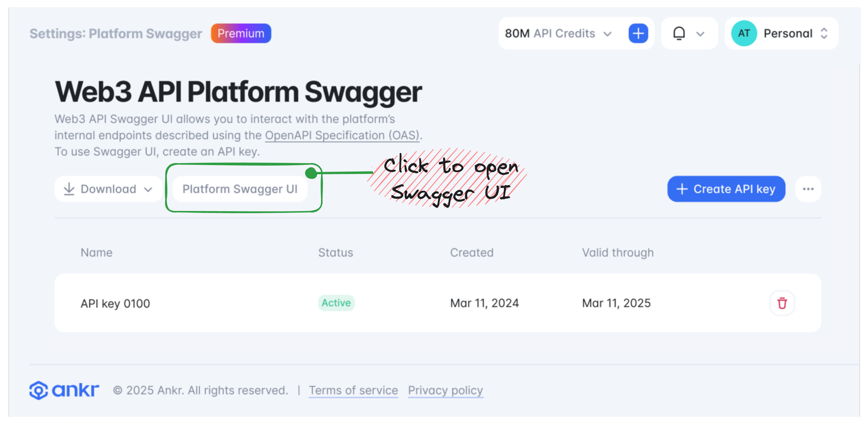Delete API key 0100 with trash icon

782,303
